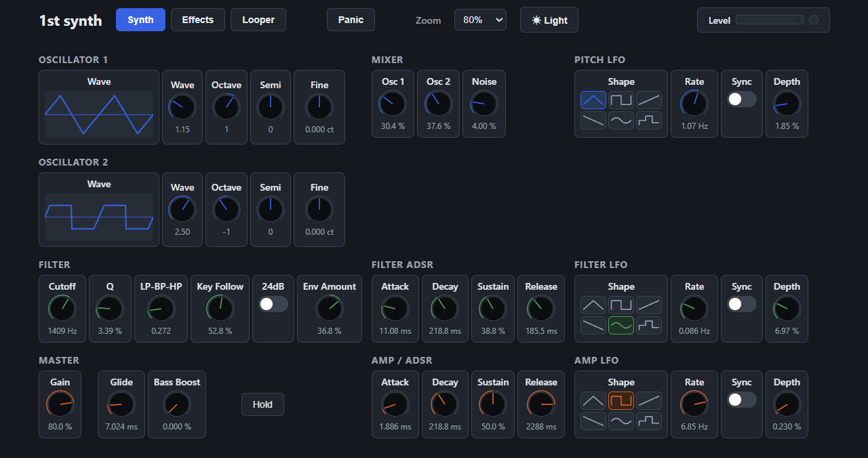This screenshot has width=868, height=458.
Task: Select stepped random shape in Filter LFO
Action: [649, 326]
